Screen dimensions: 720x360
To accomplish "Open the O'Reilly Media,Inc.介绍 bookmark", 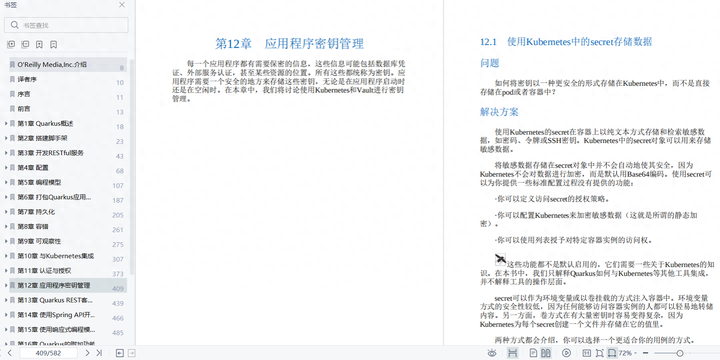I will tap(68, 65).
